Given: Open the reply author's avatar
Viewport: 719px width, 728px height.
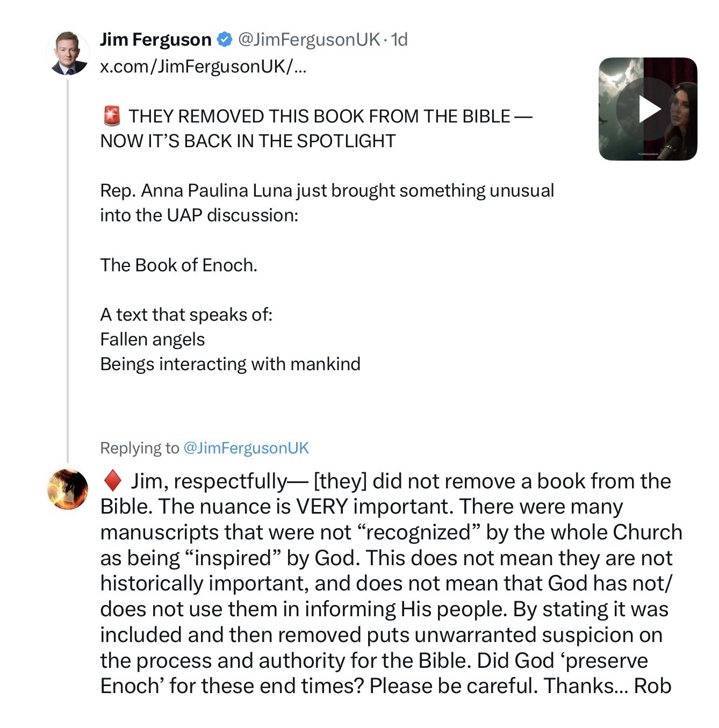Looking at the screenshot, I should coord(67,489).
